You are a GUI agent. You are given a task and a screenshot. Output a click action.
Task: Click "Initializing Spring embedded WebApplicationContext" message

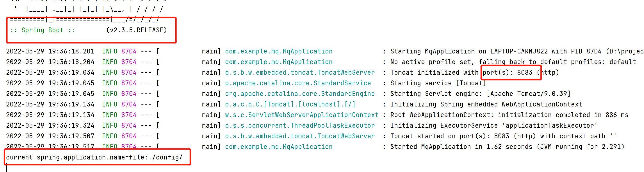point(486,104)
